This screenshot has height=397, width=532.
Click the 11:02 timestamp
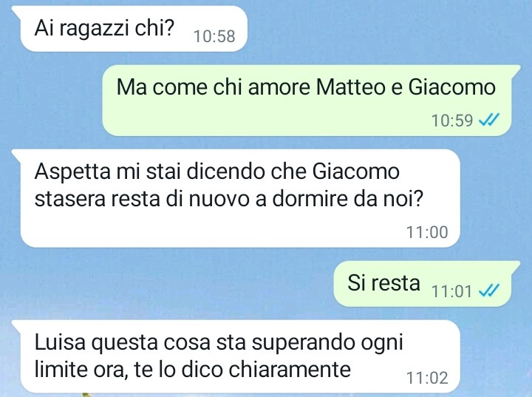tap(427, 378)
